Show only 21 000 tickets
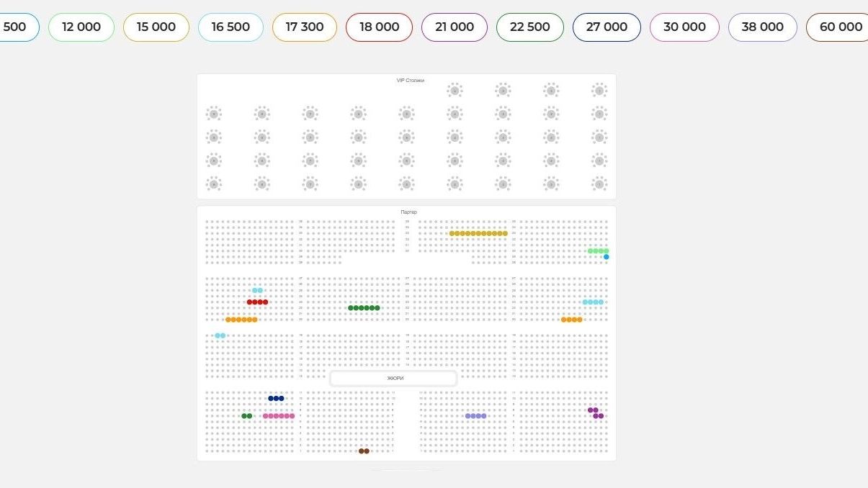 pyautogui.click(x=455, y=27)
